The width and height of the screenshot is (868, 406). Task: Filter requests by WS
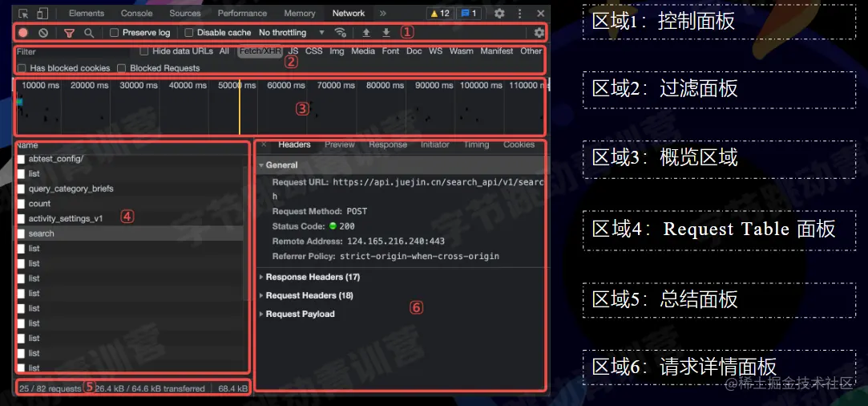tap(436, 51)
